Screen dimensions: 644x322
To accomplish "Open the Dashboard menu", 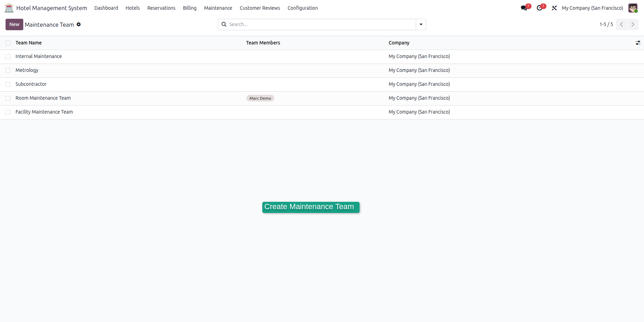I will tap(106, 8).
